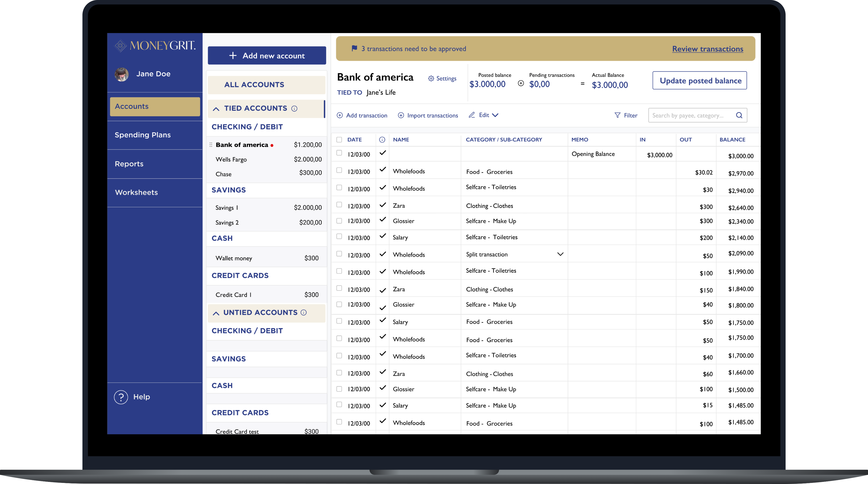Open the Accounts navigation item
Image resolution: width=868 pixels, height=484 pixels.
[155, 107]
